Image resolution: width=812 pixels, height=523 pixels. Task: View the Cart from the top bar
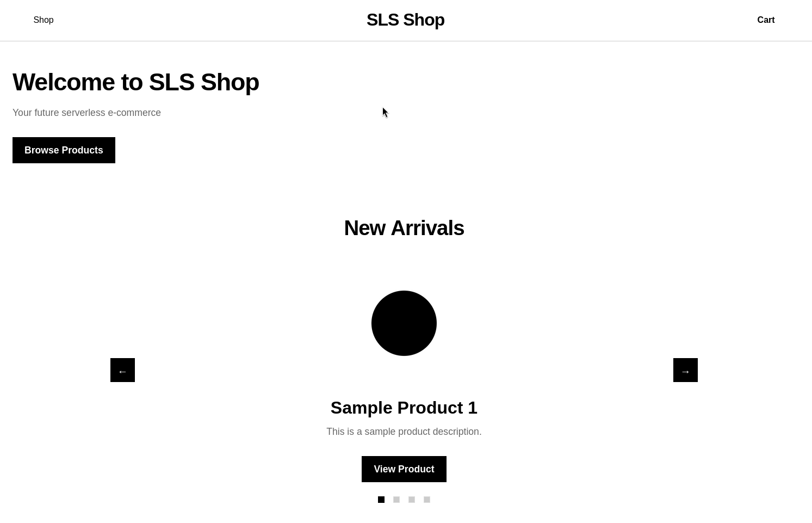coord(766,20)
